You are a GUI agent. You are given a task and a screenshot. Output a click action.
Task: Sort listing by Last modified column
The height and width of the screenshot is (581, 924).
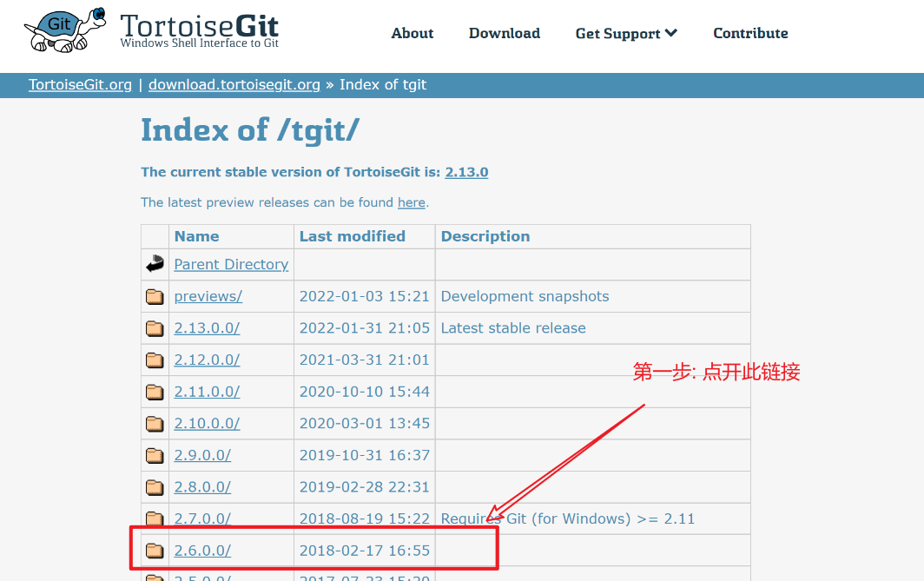coord(352,236)
